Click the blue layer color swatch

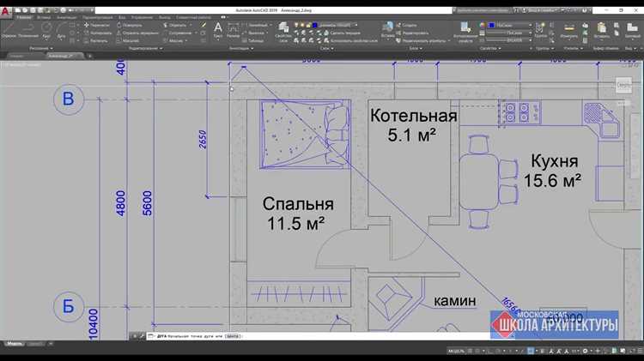coord(315,26)
